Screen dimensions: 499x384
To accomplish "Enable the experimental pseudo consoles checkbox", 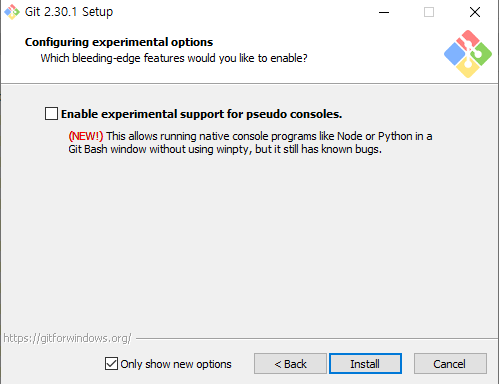I will click(51, 113).
